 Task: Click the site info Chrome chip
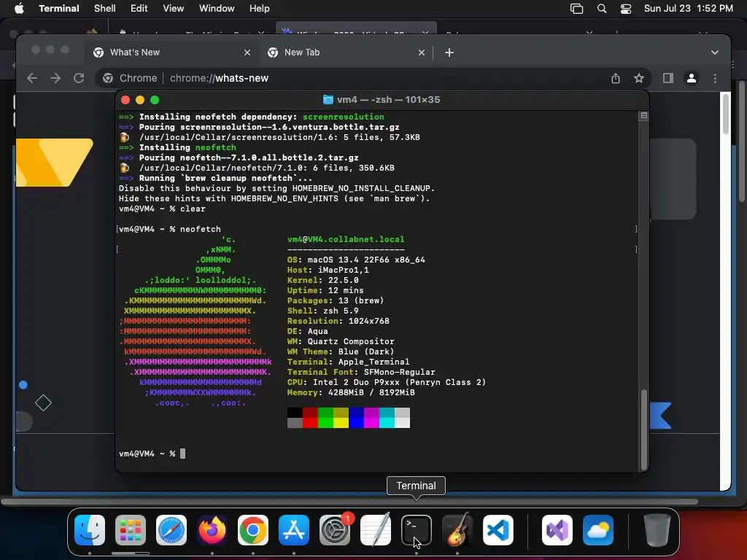tap(131, 78)
